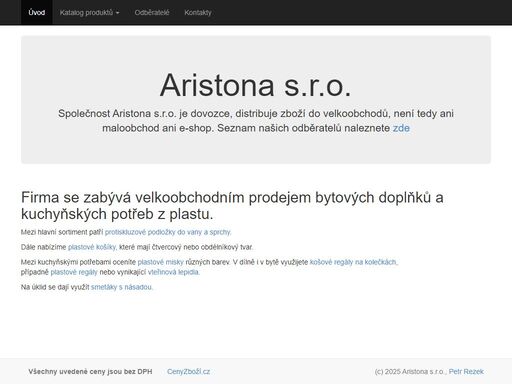
Task: Open the 'plastové regály' link
Action: (x=74, y=272)
